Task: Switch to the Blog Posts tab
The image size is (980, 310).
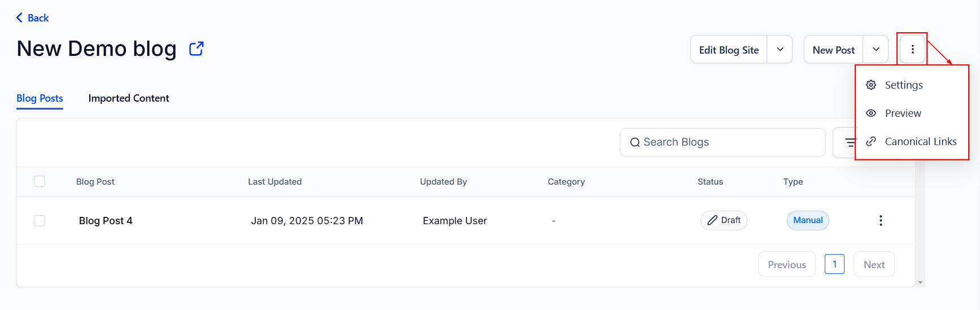Action: pyautogui.click(x=40, y=98)
